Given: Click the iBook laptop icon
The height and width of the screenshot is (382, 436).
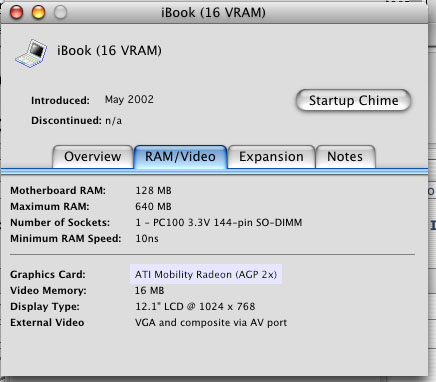Looking at the screenshot, I should pyautogui.click(x=31, y=53).
